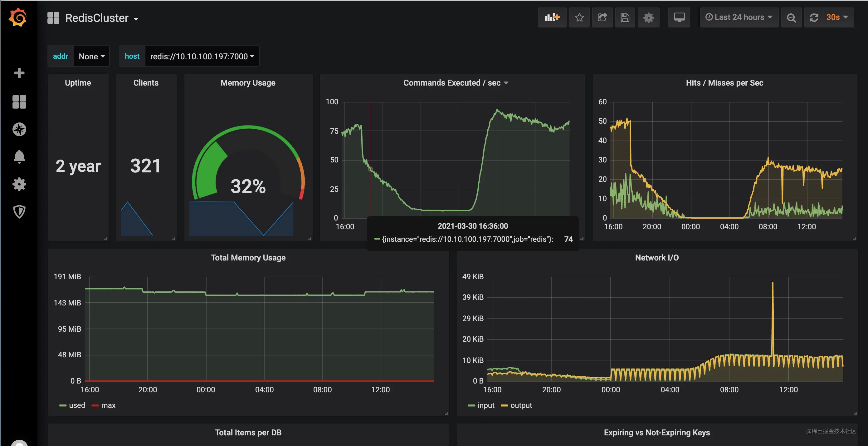Click the Uptime panel resize handle
Screen dimensions: 868x446
tap(106, 238)
